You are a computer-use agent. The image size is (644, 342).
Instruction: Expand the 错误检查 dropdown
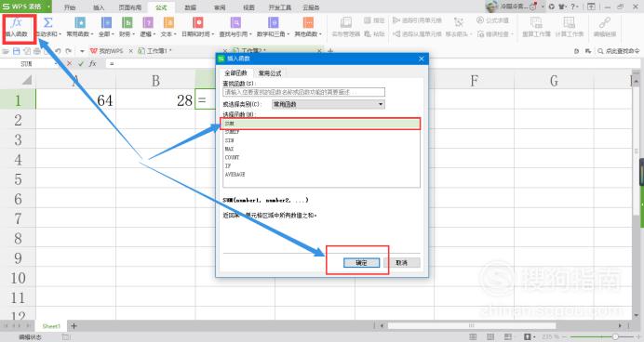pos(512,34)
